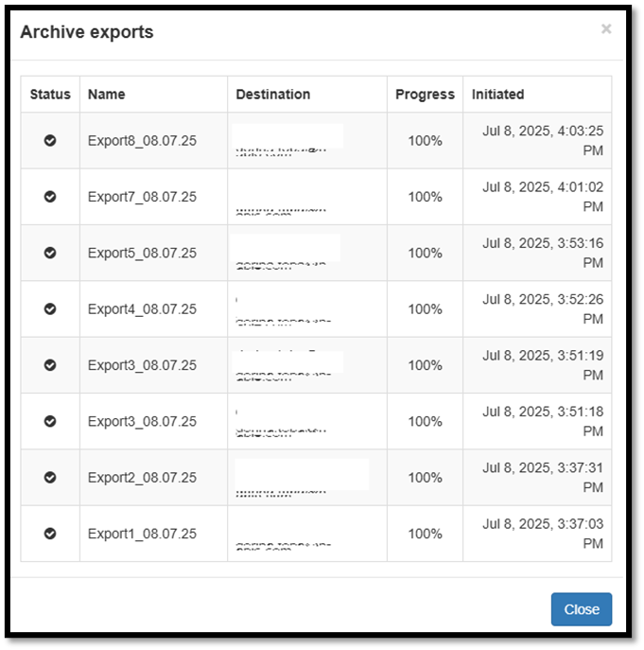Click the status checkmark beside Export5_08.07.25
This screenshot has height=650, width=644.
[50, 253]
